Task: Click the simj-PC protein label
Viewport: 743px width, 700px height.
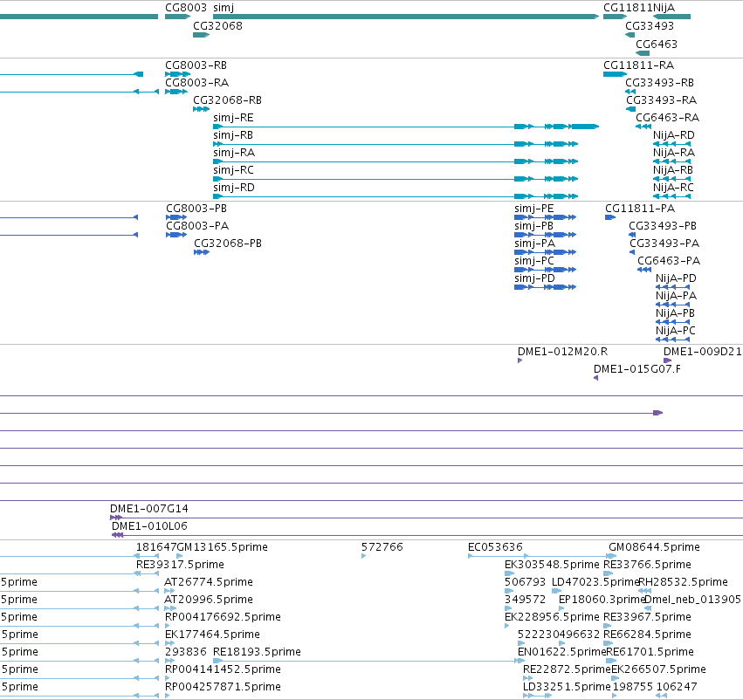Action: pyautogui.click(x=534, y=261)
